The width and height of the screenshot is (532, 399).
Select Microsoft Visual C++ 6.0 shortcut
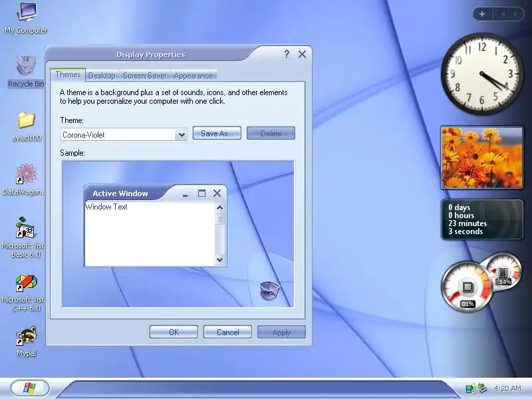tap(23, 293)
